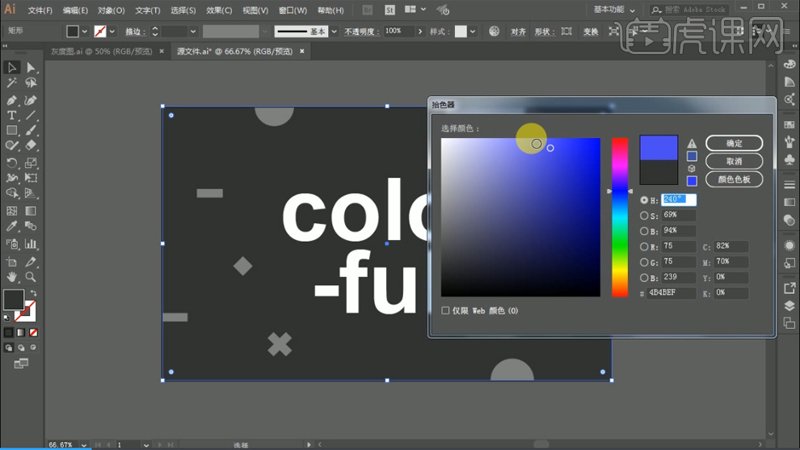Image resolution: width=800 pixels, height=450 pixels.
Task: Open the Object menu
Action: [111, 10]
